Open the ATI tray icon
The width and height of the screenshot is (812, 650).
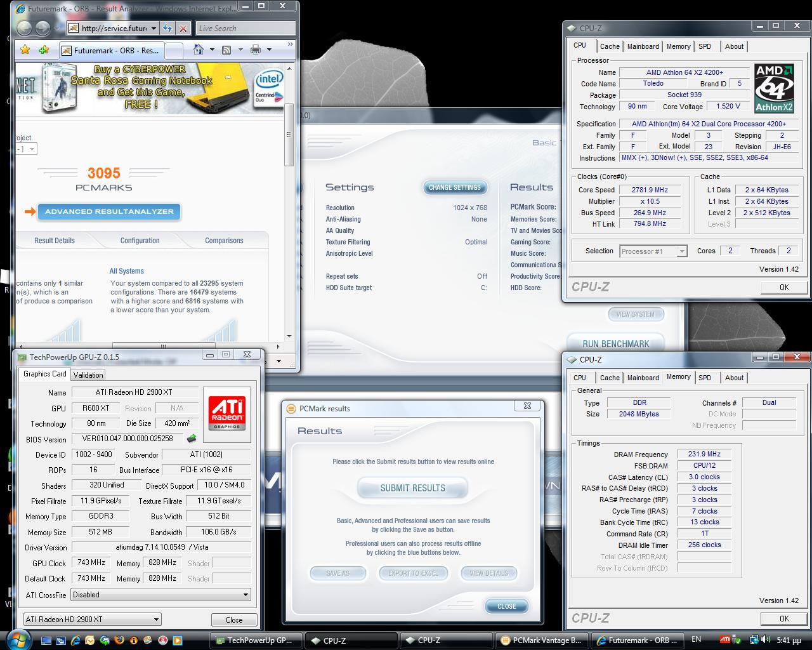(x=725, y=640)
